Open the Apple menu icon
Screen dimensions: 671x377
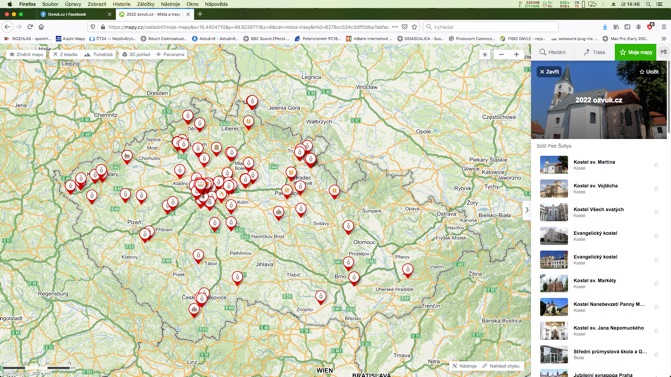tap(9, 4)
